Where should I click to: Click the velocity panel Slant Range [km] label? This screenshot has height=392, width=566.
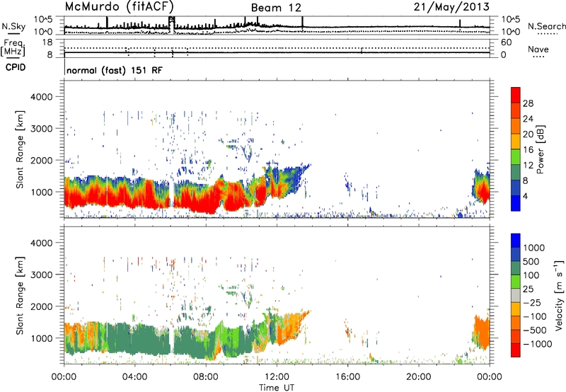(20, 295)
